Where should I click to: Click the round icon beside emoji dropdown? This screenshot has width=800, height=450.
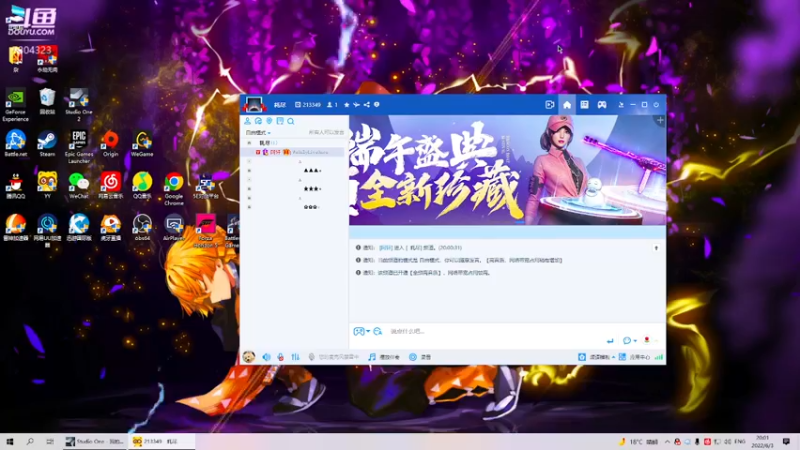click(378, 331)
